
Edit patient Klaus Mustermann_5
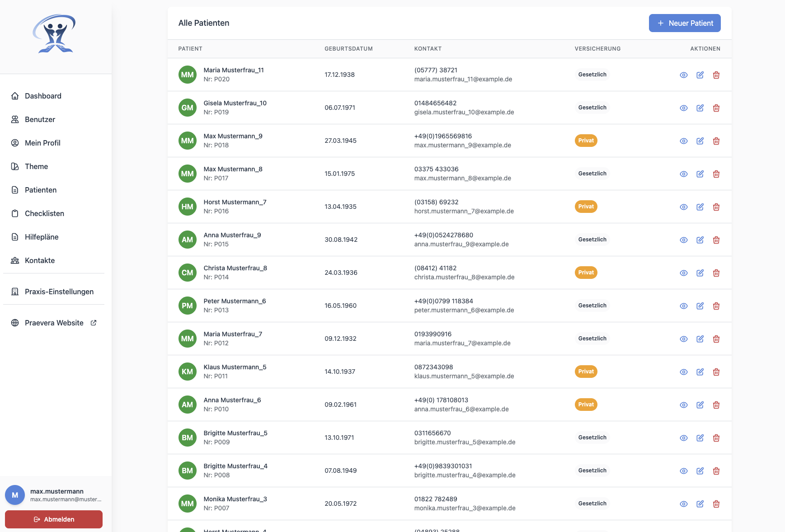(700, 372)
